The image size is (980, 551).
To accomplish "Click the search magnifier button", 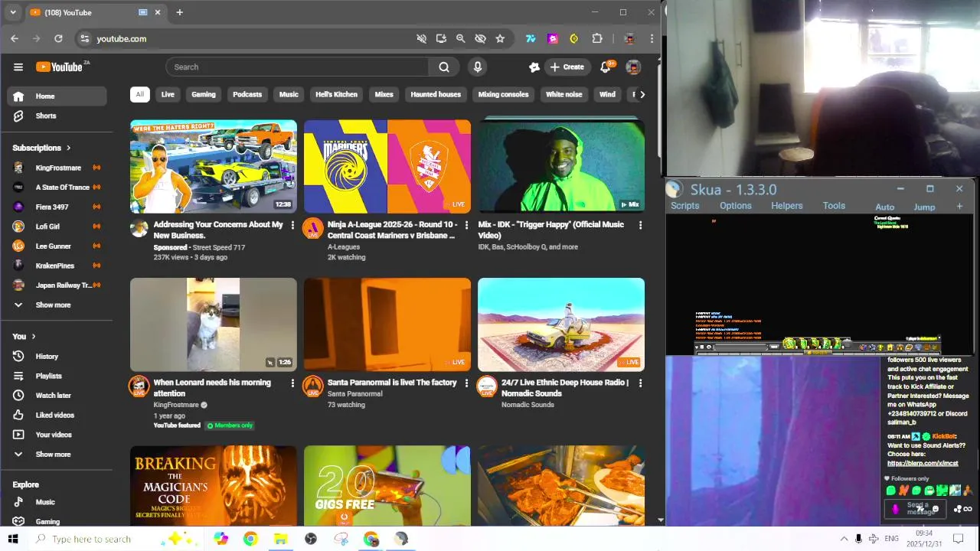I will (444, 67).
